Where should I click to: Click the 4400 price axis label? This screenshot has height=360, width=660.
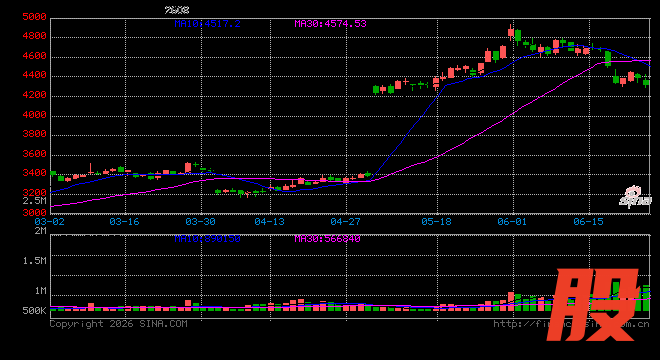click(34, 75)
